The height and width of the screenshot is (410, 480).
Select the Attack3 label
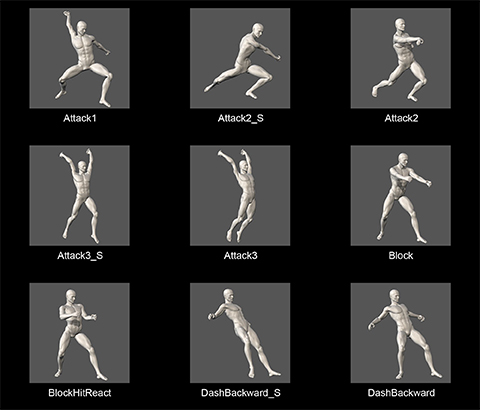[x=240, y=256]
